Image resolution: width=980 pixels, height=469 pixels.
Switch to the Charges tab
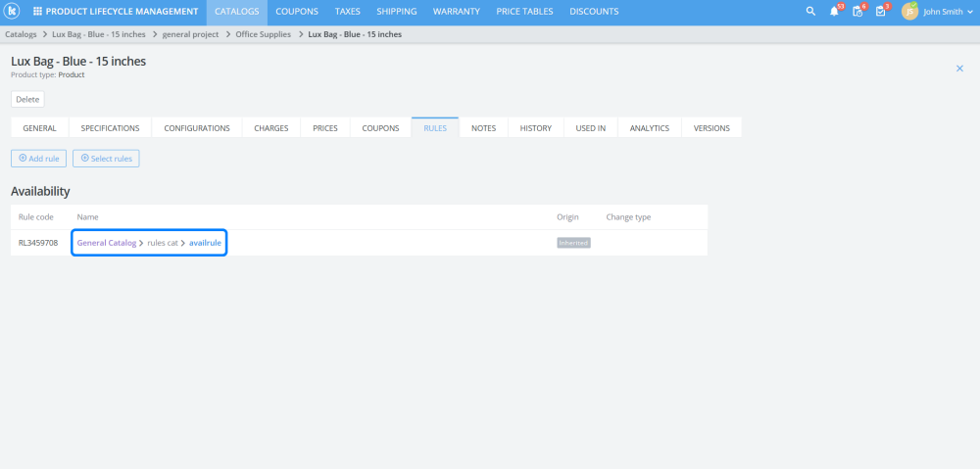271,128
